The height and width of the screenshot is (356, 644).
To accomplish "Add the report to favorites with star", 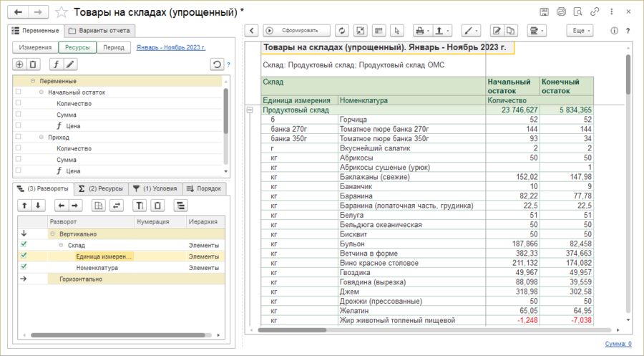I will pyautogui.click(x=62, y=12).
